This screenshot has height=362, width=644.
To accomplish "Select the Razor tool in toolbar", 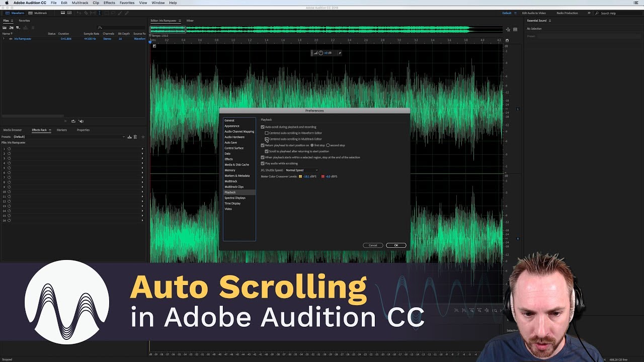I will click(x=86, y=13).
